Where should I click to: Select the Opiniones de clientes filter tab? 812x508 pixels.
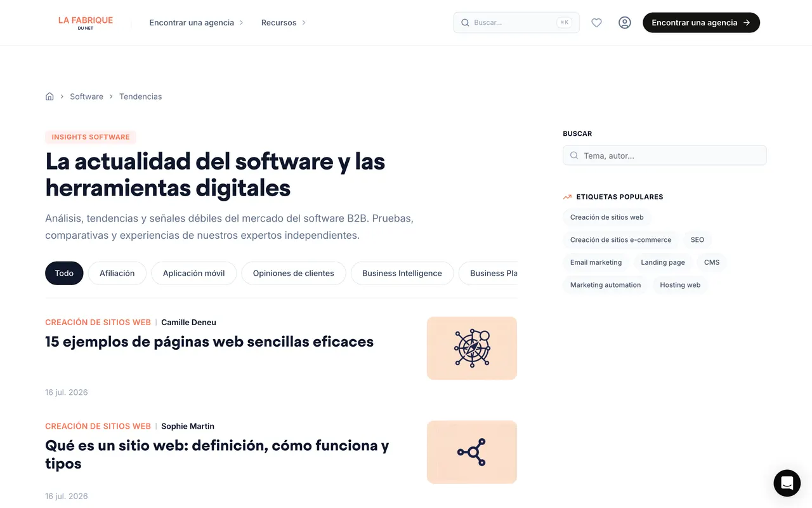294,273
